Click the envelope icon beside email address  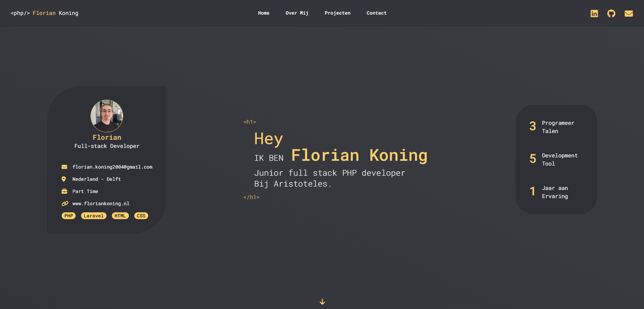click(x=64, y=167)
